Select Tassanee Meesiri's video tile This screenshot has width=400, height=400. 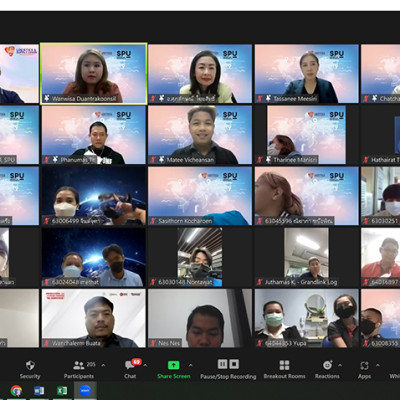pos(307,74)
